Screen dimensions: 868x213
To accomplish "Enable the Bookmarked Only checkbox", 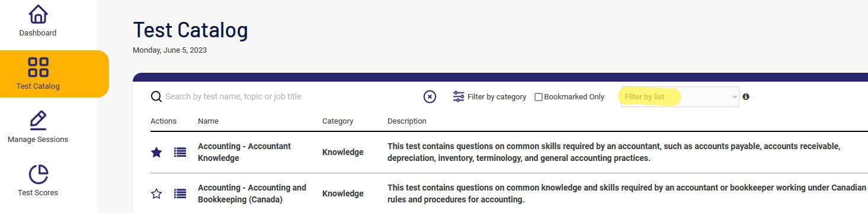I will click(x=539, y=97).
